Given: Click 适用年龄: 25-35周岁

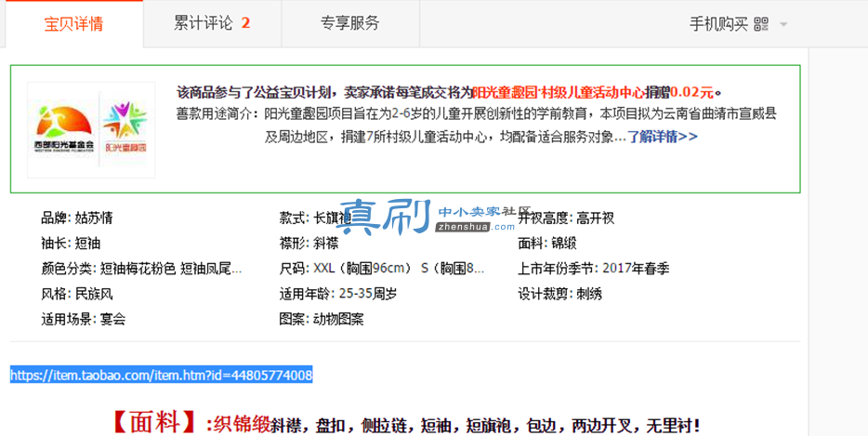Looking at the screenshot, I should 338,294.
